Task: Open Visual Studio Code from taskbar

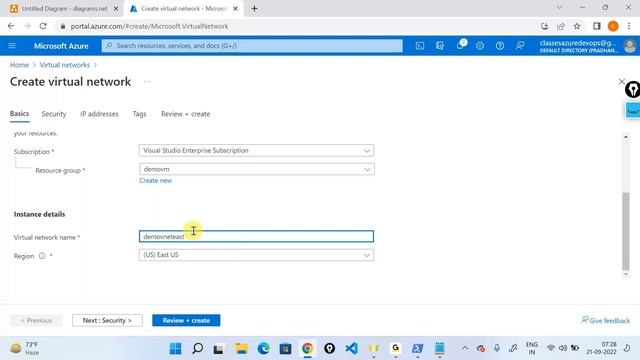Action: click(x=351, y=349)
